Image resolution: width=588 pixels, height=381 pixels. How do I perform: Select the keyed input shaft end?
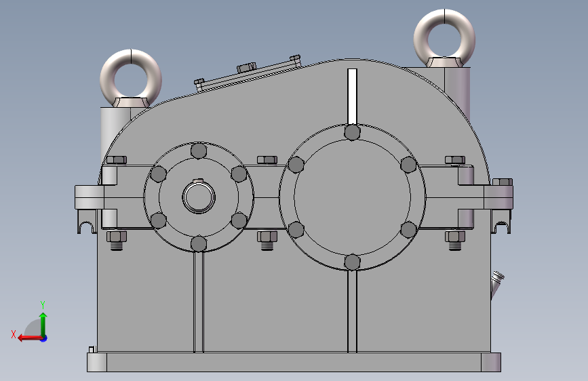click(x=199, y=197)
